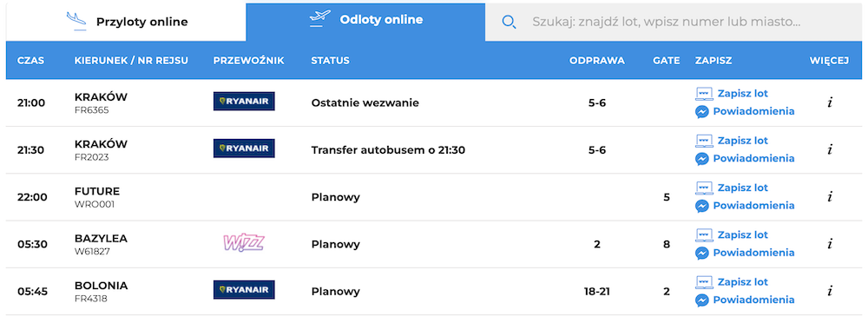Click Messenger icon for FUTURE WRO001 flight
Image resolution: width=868 pixels, height=323 pixels.
(702, 206)
